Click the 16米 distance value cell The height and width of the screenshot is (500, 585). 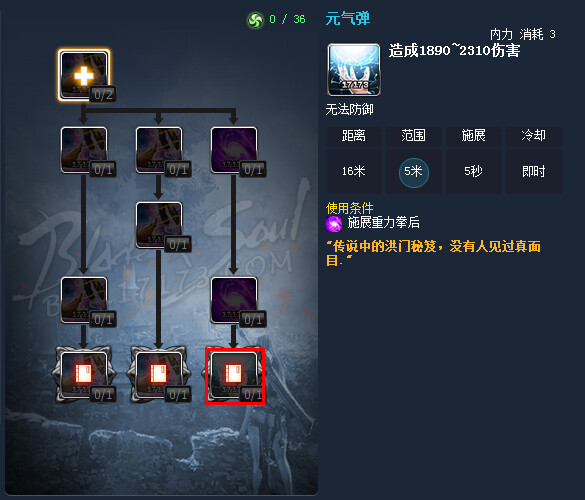pyautogui.click(x=354, y=172)
